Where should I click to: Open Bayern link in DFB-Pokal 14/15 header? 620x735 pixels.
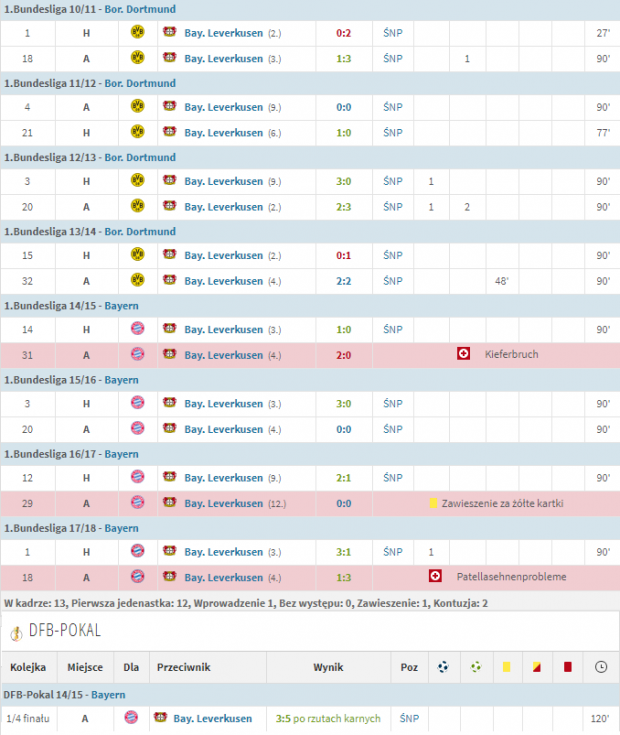click(x=108, y=695)
